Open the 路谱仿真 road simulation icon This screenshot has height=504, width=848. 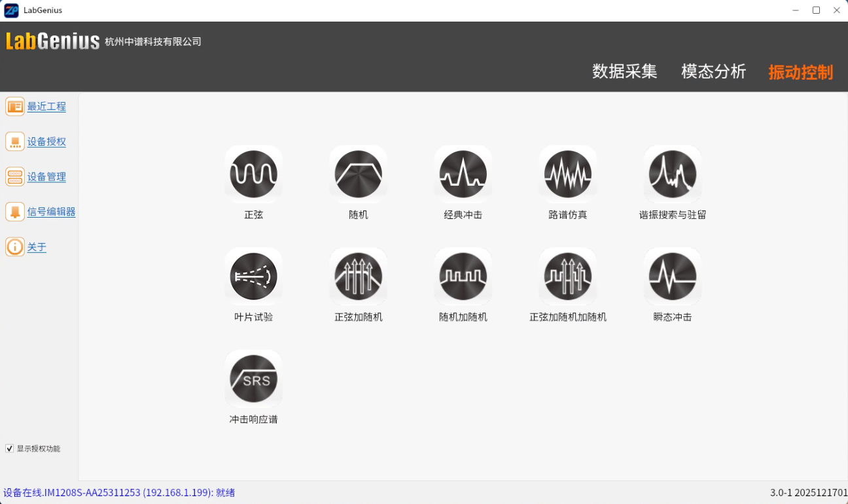(x=567, y=175)
